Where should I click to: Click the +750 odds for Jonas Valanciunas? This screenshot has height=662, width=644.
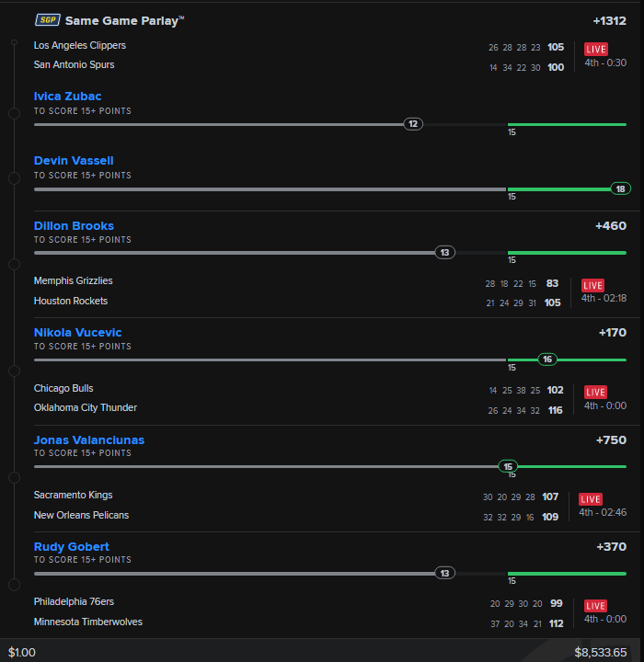coord(611,439)
